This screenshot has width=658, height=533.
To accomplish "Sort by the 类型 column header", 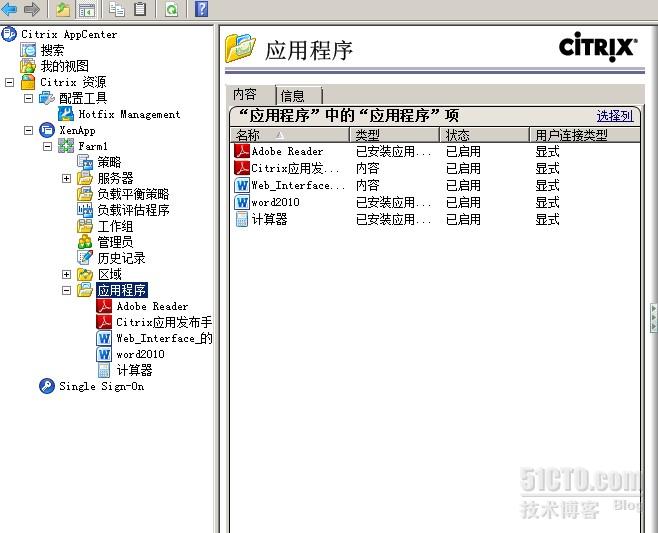I will click(x=394, y=135).
